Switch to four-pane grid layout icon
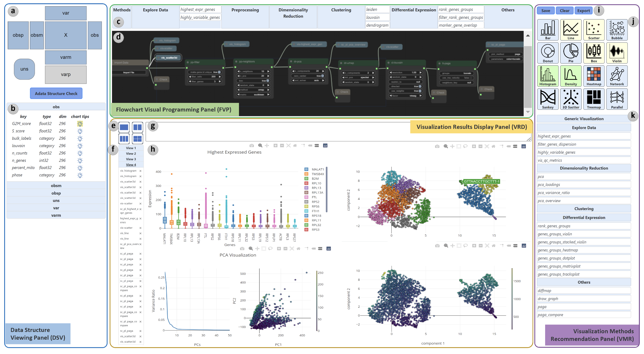Image resolution: width=644 pixels, height=354 pixels. 137,139
